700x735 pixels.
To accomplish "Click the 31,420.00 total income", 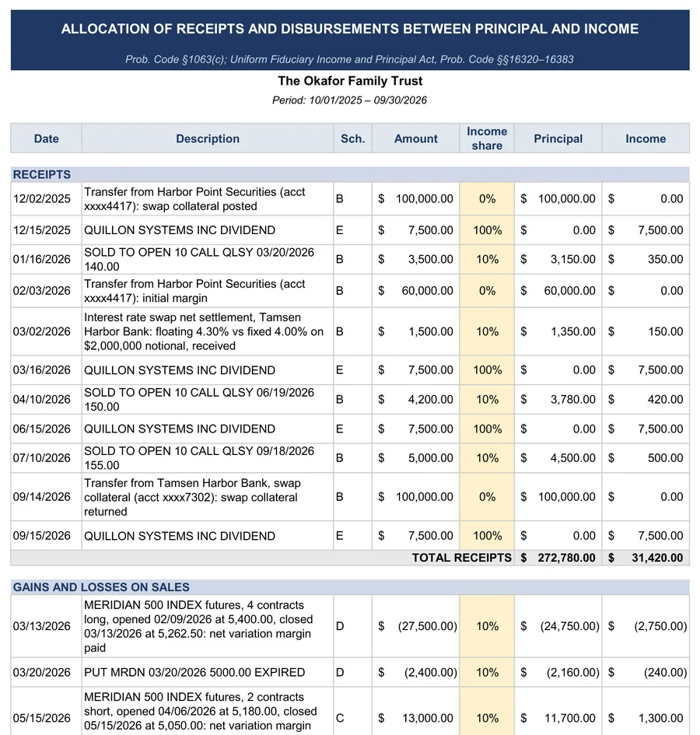I will tap(657, 558).
